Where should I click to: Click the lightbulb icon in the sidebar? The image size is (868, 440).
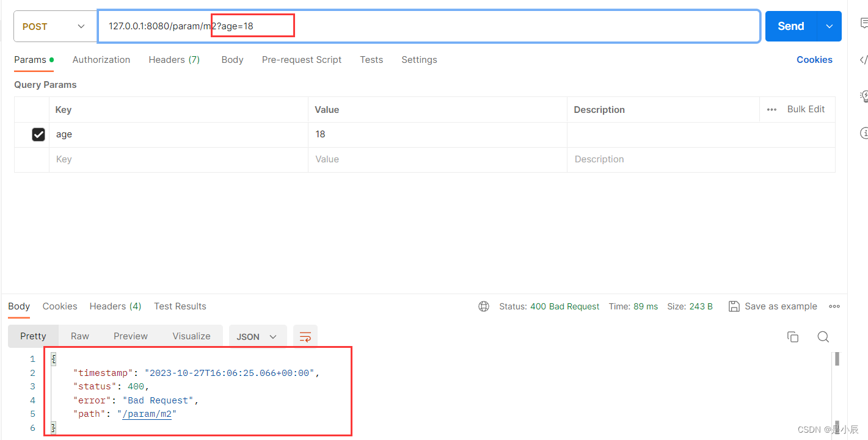point(864,96)
